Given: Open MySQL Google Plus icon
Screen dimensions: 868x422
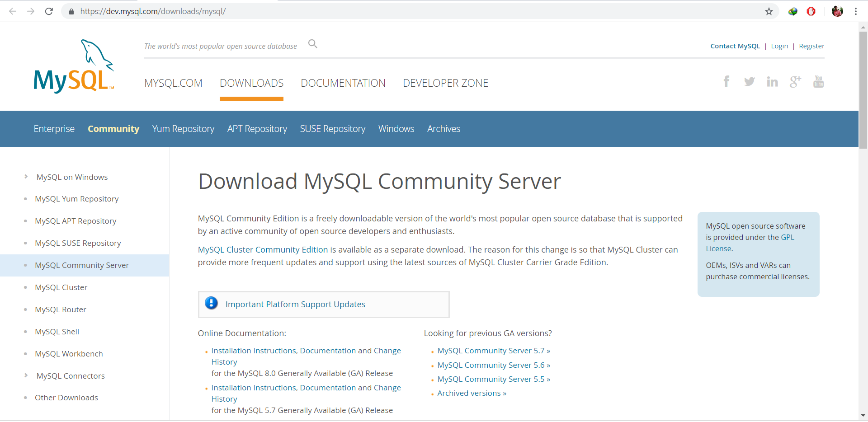Looking at the screenshot, I should (x=795, y=82).
